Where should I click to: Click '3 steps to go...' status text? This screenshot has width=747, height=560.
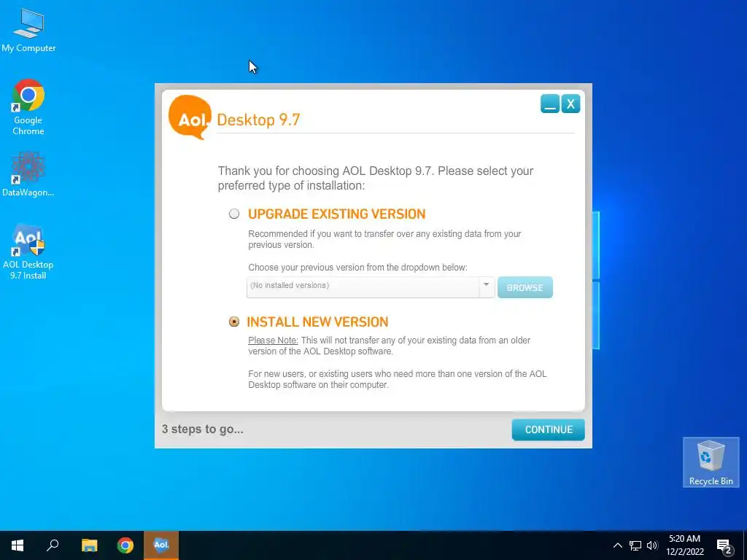click(203, 429)
